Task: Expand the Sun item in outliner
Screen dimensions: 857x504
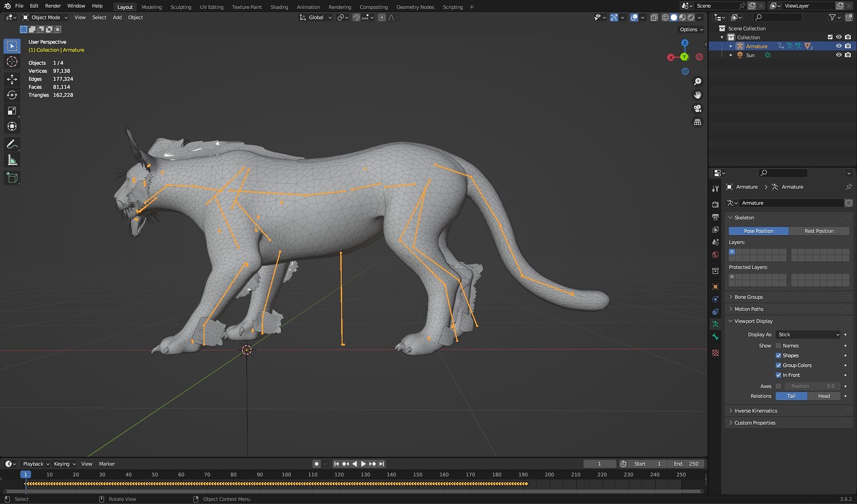Action: click(731, 55)
